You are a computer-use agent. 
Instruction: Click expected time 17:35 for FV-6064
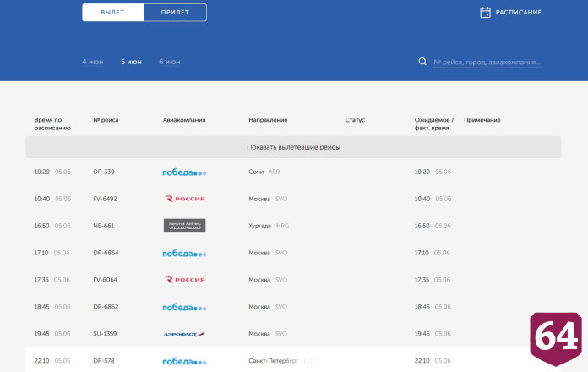pyautogui.click(x=422, y=280)
